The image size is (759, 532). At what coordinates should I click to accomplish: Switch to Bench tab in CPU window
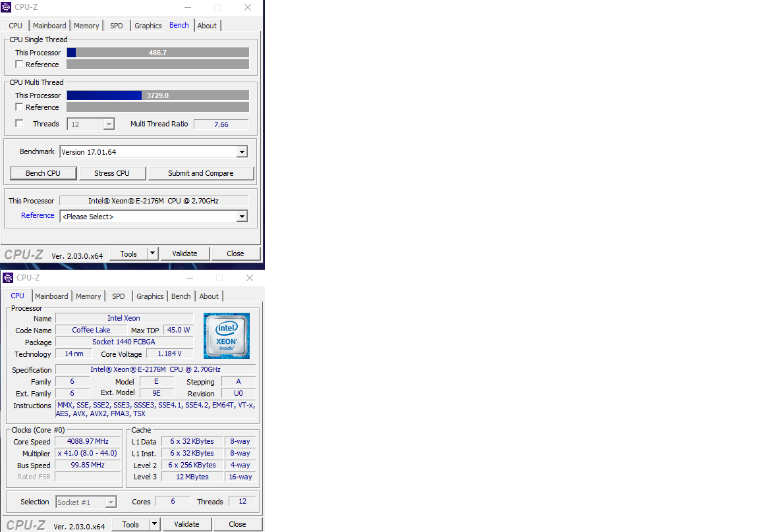tap(181, 296)
